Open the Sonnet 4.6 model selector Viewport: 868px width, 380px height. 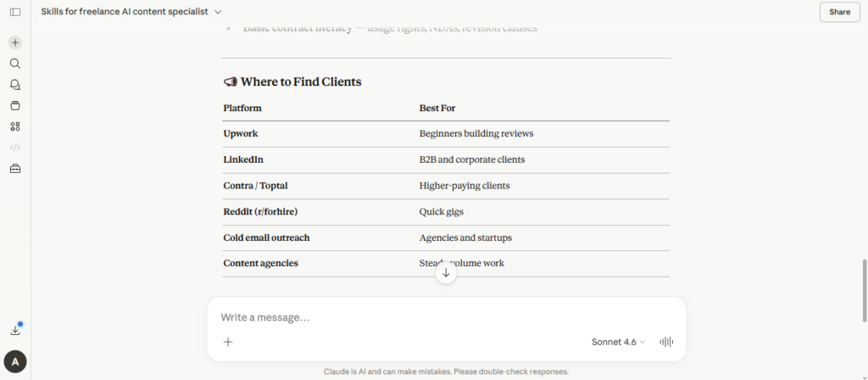pos(618,342)
